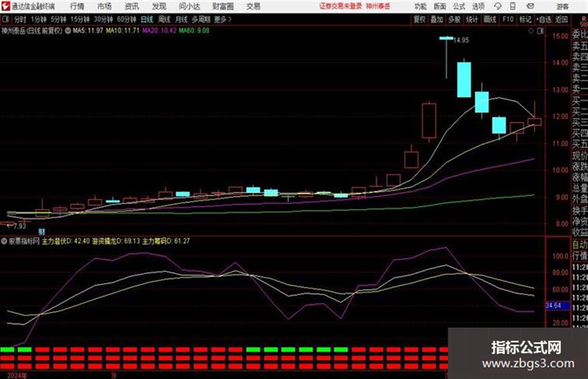The image size is (588, 379).
Task: Click the MA60: 9.08 label
Action: tap(194, 30)
